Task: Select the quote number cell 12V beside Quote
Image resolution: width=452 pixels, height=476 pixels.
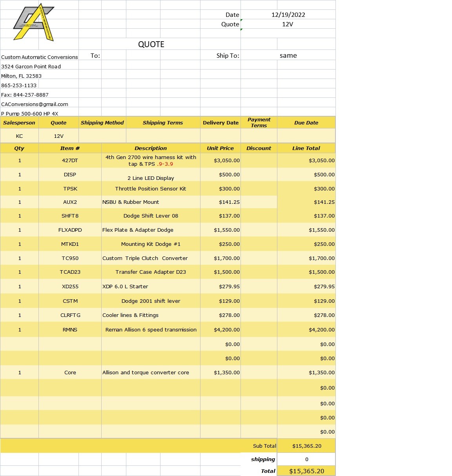Action: pyautogui.click(x=288, y=24)
